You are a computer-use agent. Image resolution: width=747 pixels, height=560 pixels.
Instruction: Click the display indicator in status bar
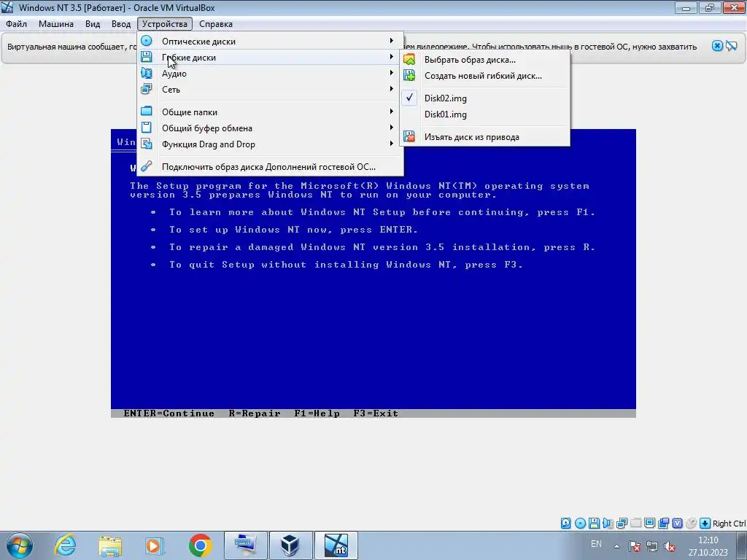[x=649, y=524]
